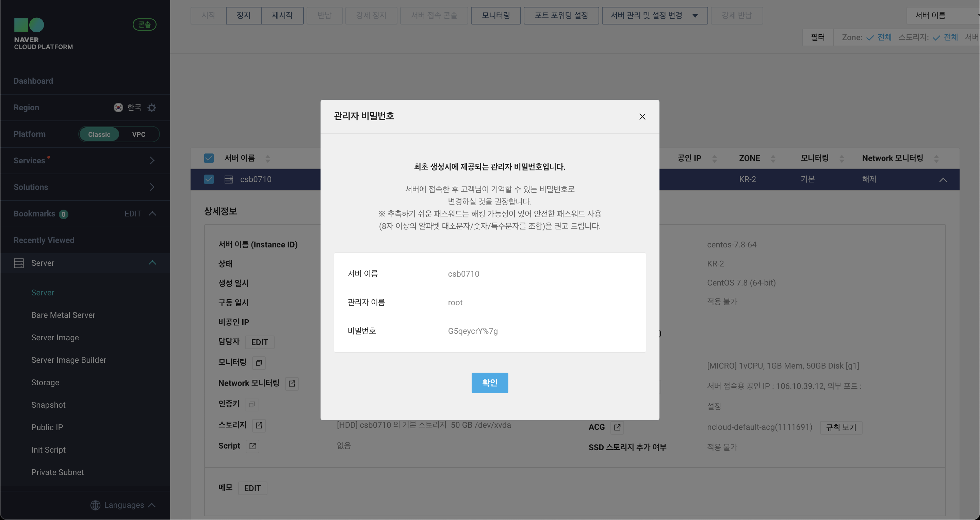Sort table by ZONE column arrows
980x520 pixels.
(x=773, y=159)
